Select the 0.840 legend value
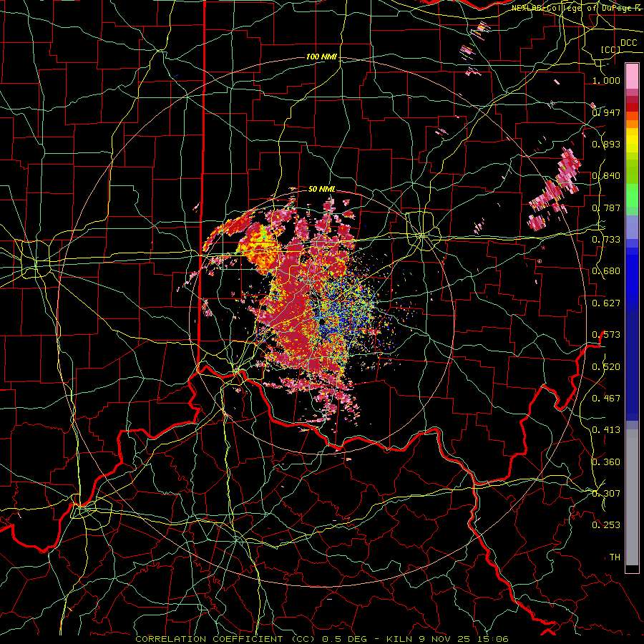 point(606,176)
